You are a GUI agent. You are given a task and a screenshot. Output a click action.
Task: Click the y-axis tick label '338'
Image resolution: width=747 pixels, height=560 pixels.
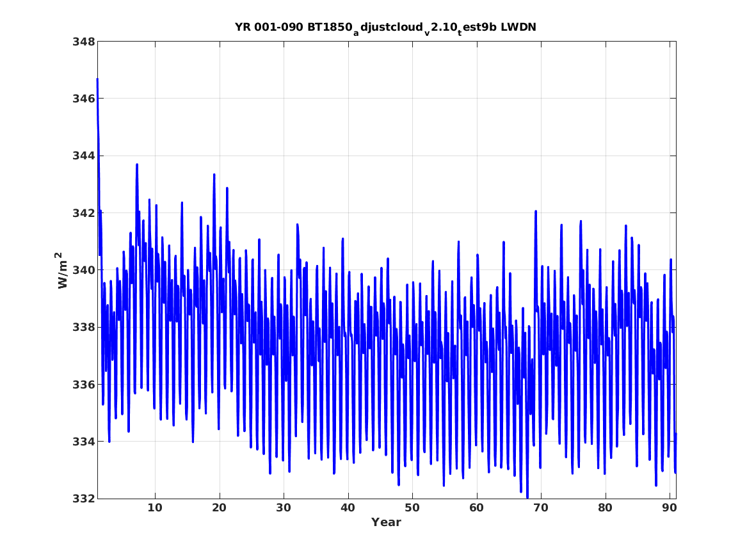coord(83,328)
